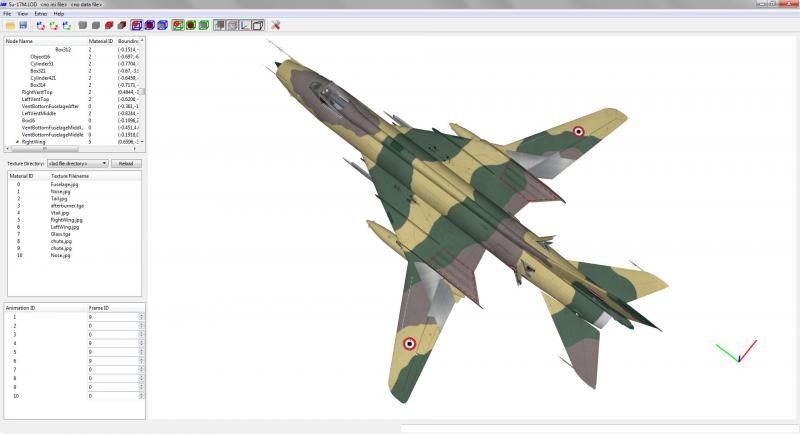The image size is (800, 434).
Task: Toggle the coordinate axes display button
Action: click(x=245, y=25)
